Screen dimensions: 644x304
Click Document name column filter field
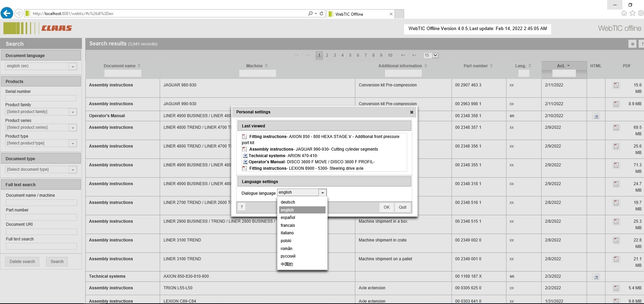click(x=123, y=73)
